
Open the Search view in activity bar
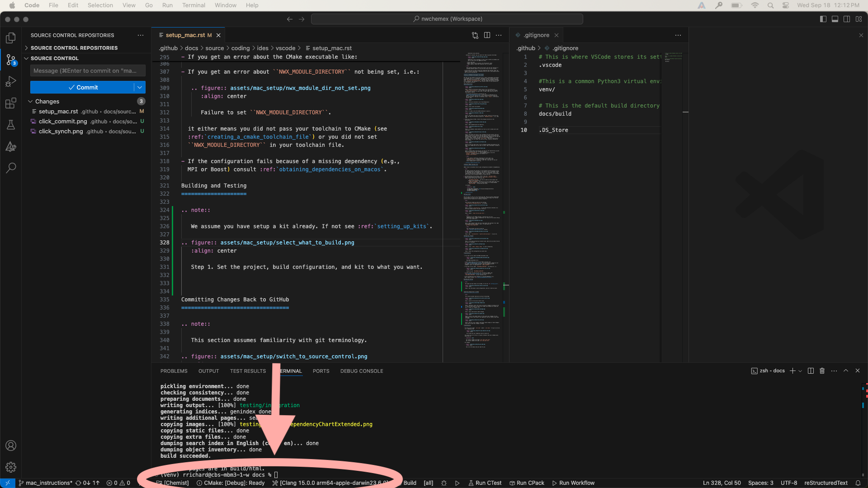[11, 168]
